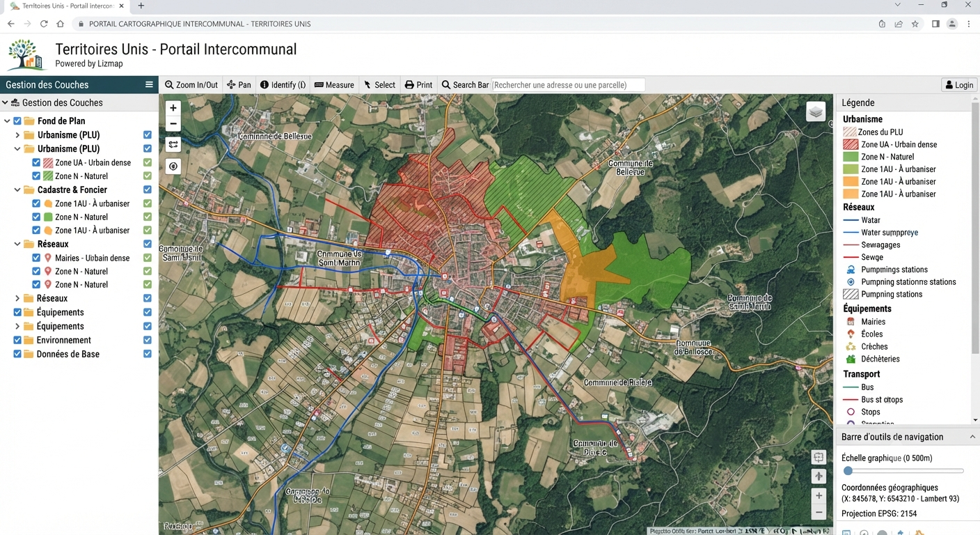Click map zoom-in plus above the layer switcher

click(x=173, y=108)
